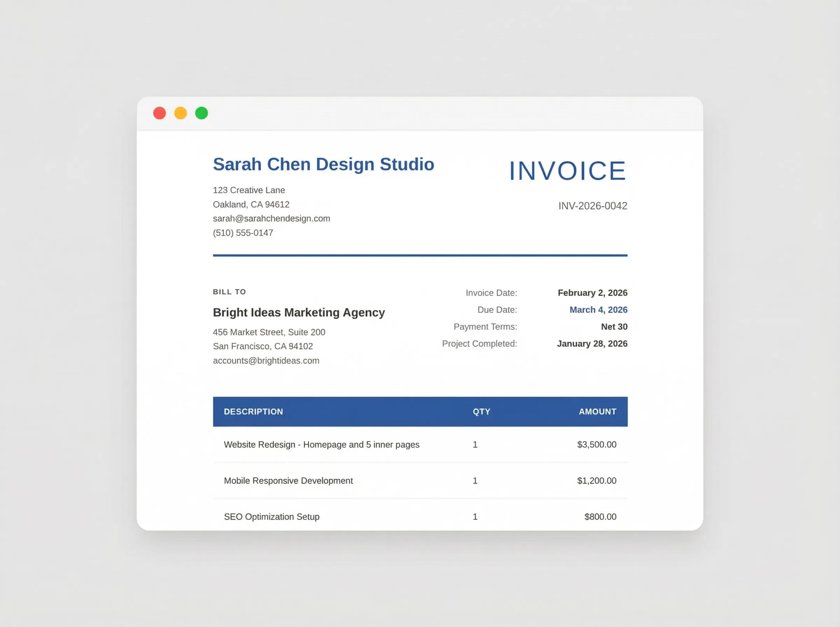
Task: Click the accounts@brightideas.com email
Action: pyautogui.click(x=266, y=361)
